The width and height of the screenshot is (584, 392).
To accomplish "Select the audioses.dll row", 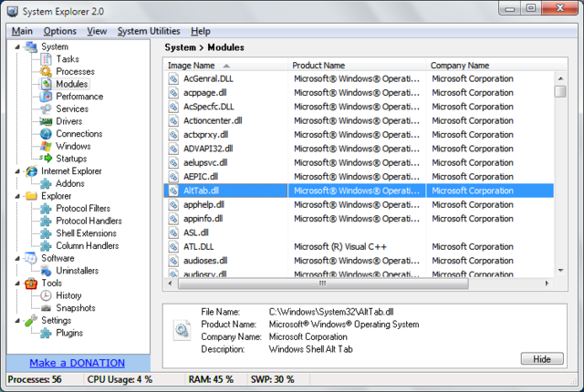I will (x=359, y=261).
